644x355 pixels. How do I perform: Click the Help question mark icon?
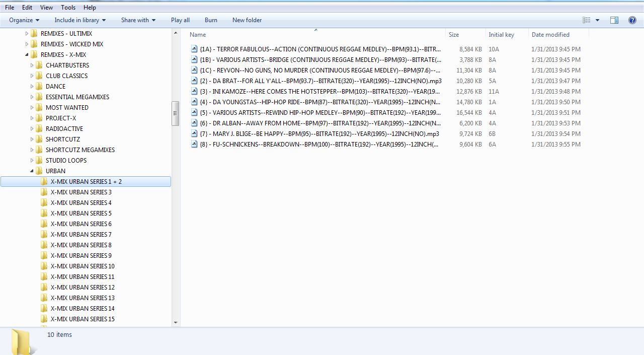632,20
